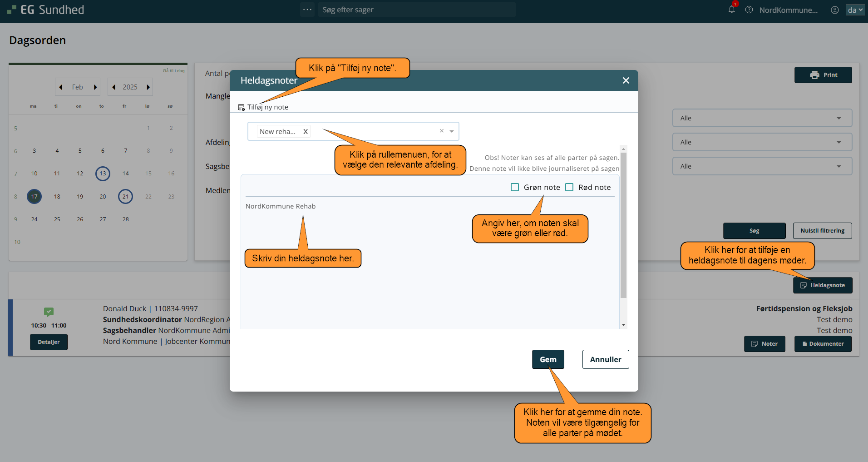Viewport: 868px width, 462px height.
Task: Save the note with 'Gem'
Action: click(x=548, y=359)
